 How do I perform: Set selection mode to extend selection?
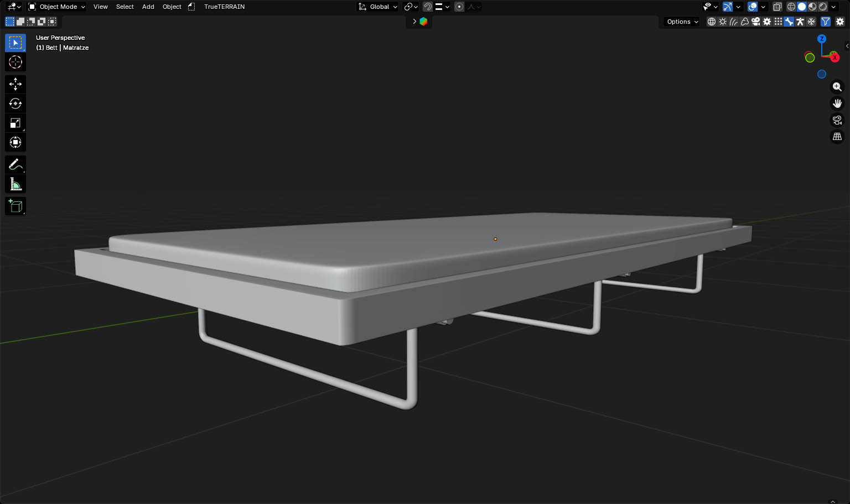tap(20, 22)
